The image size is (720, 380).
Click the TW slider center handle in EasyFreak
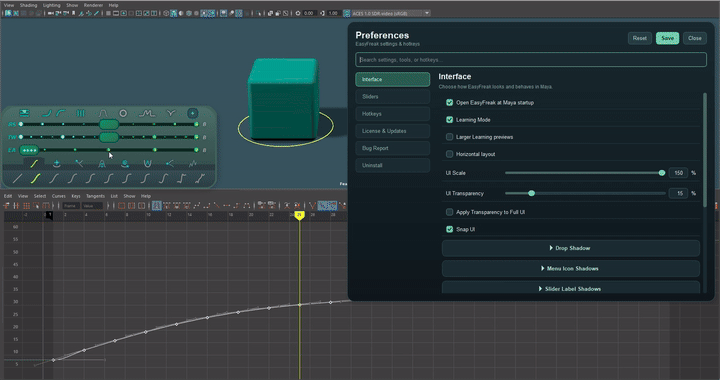point(109,137)
